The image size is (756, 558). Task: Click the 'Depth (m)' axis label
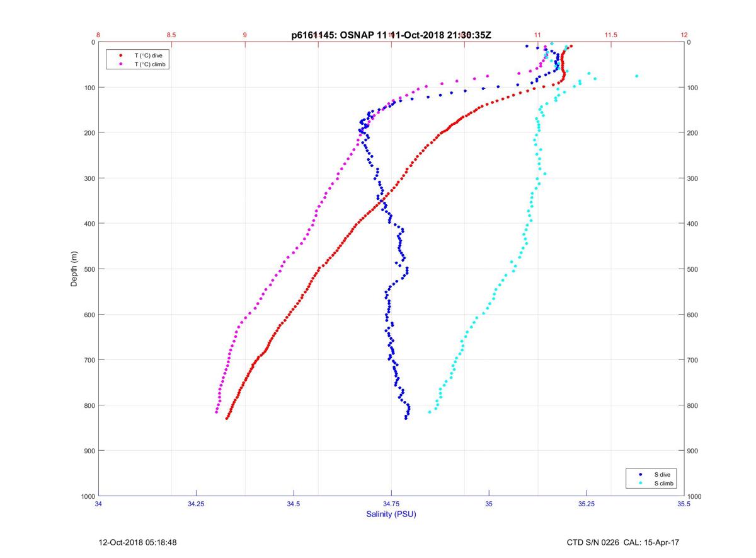(x=74, y=269)
